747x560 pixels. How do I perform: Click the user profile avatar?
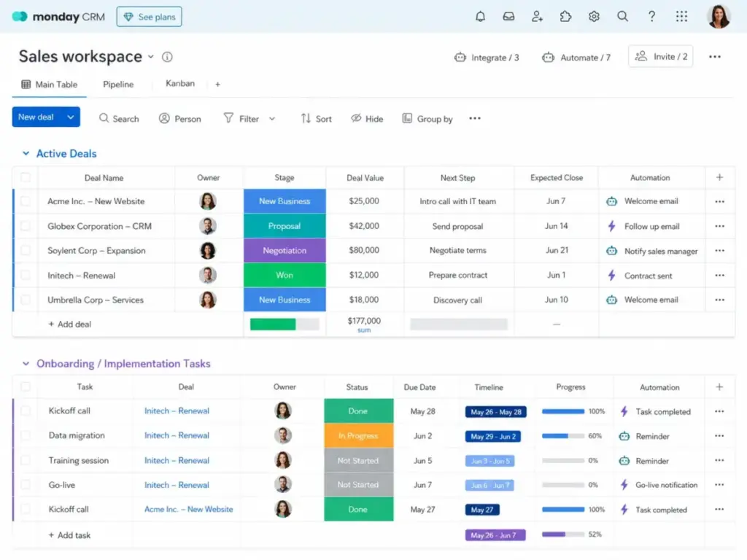click(x=719, y=17)
